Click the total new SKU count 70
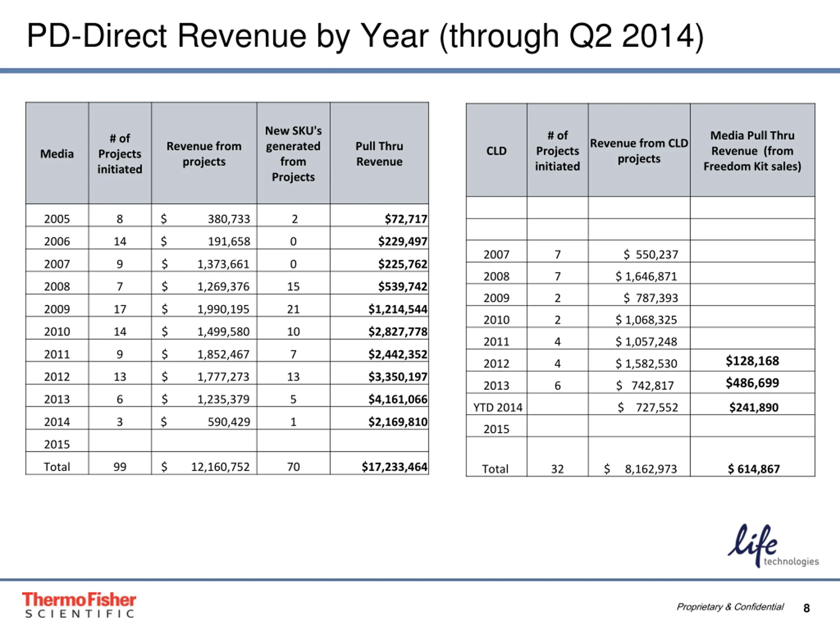This screenshot has width=840, height=630. 293,467
